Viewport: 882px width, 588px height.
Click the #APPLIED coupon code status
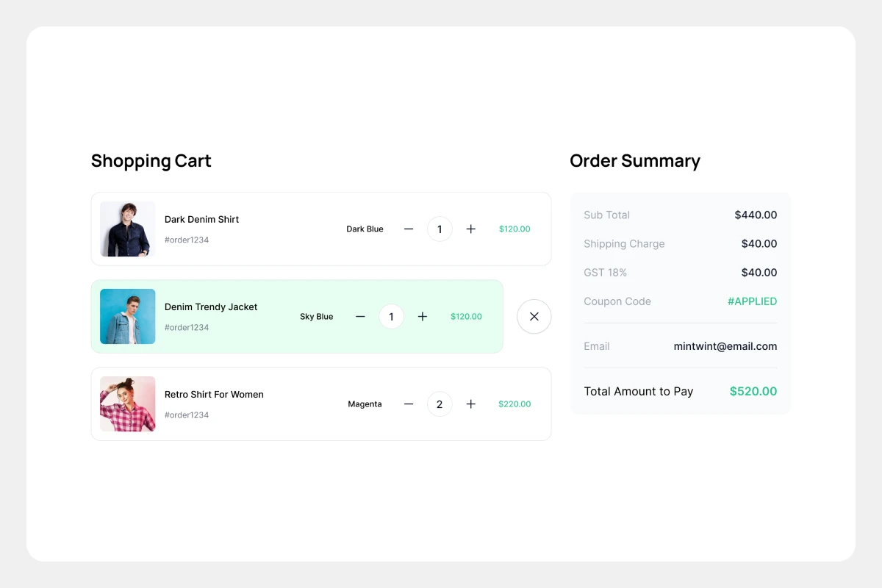click(752, 301)
